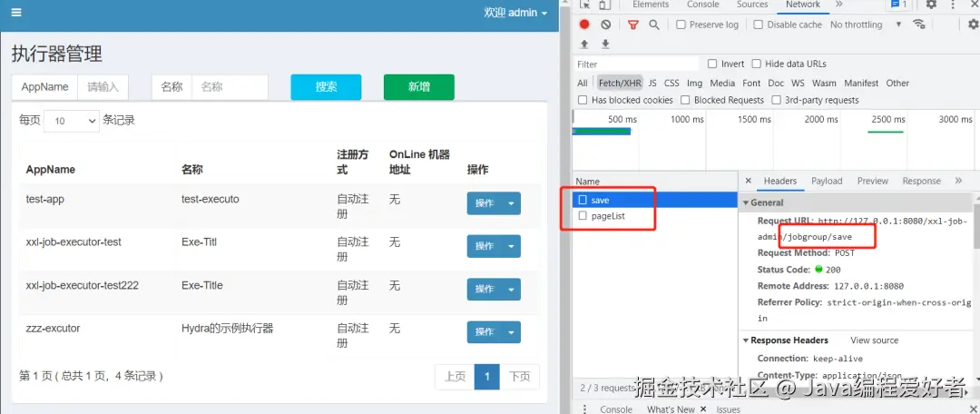Click the AppName search input field
The height and width of the screenshot is (414, 980).
(103, 87)
